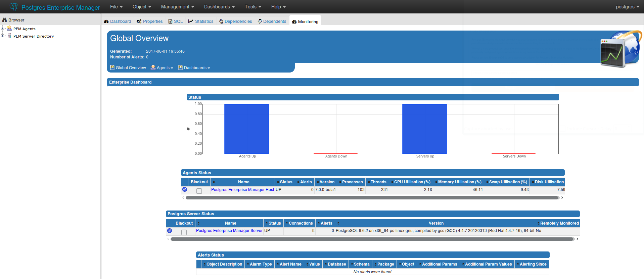Sort Agents Status table by Version column
Screen dimensions: 644x279
pos(325,182)
